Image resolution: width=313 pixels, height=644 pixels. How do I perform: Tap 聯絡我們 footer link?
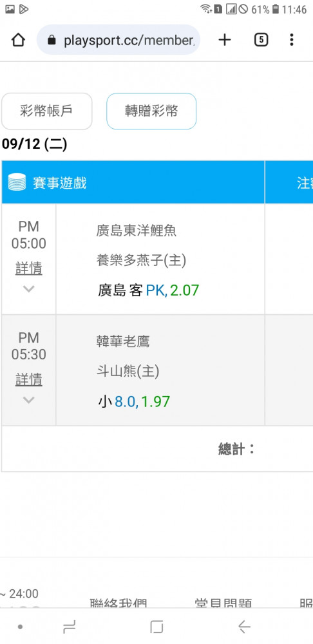[x=119, y=603]
